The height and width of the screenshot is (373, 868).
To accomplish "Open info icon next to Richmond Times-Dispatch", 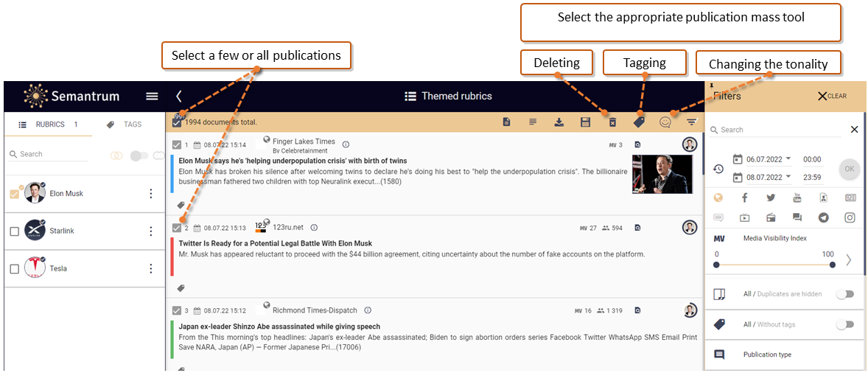I will pos(368,310).
